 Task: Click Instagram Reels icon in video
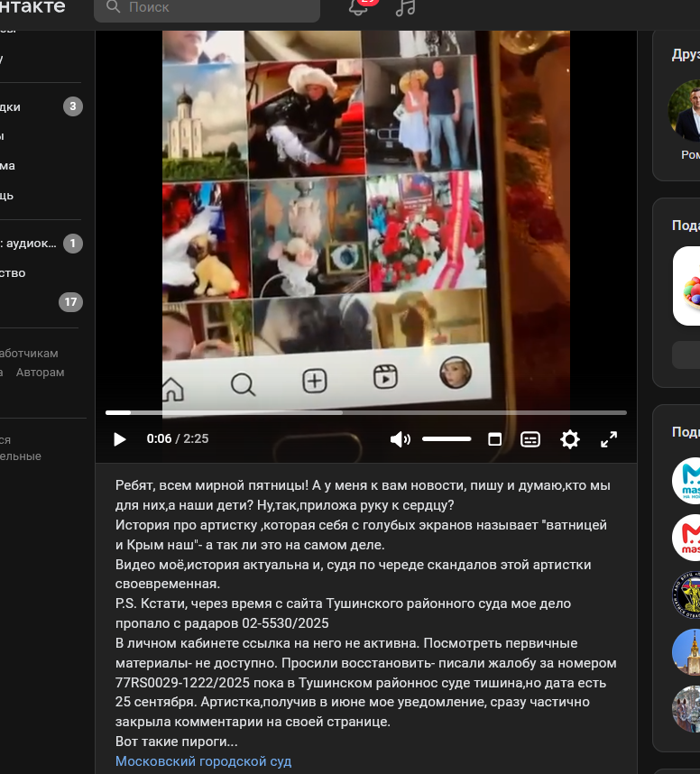tap(385, 377)
